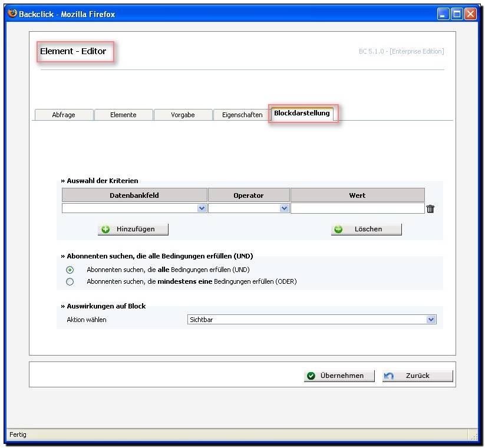Click the green checkmark icon on Übernehmen
Screen dimensions: 485x448
311,376
